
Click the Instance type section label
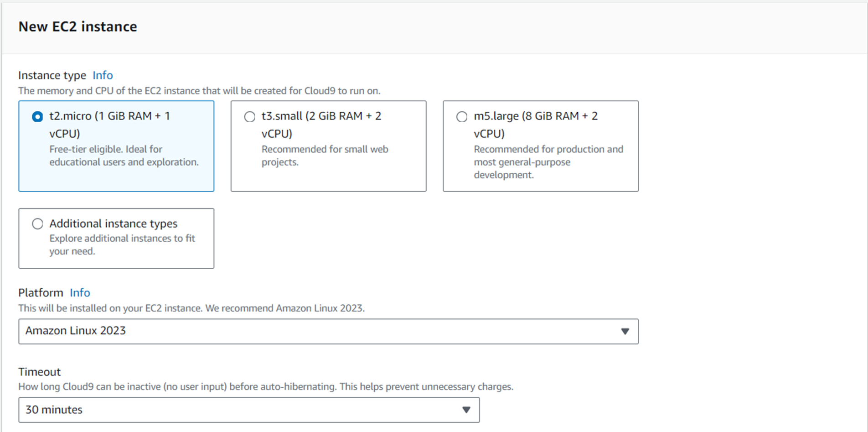click(x=52, y=75)
